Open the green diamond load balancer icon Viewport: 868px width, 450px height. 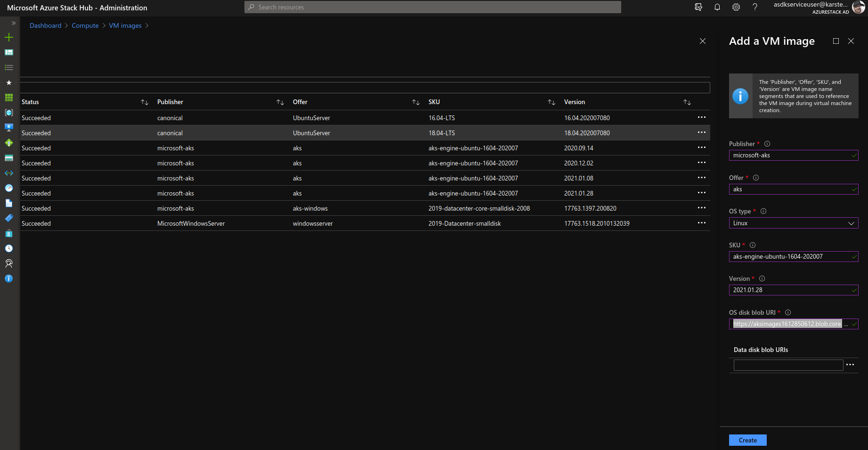(x=8, y=143)
